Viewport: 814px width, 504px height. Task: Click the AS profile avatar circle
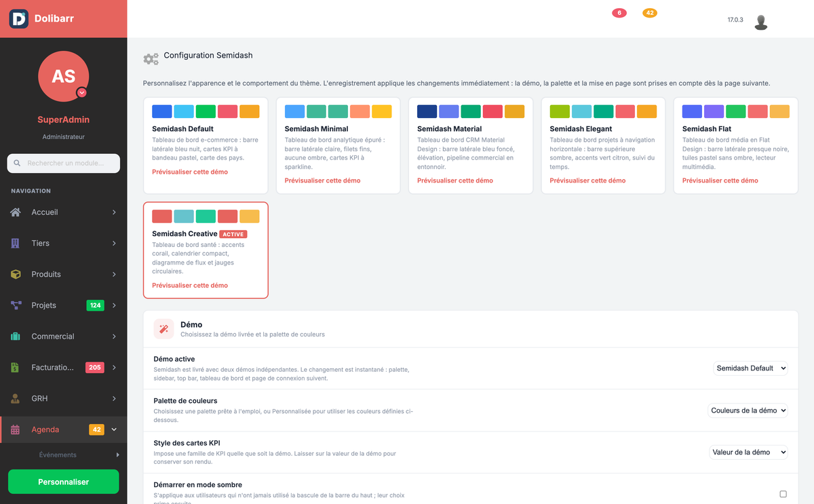point(64,76)
